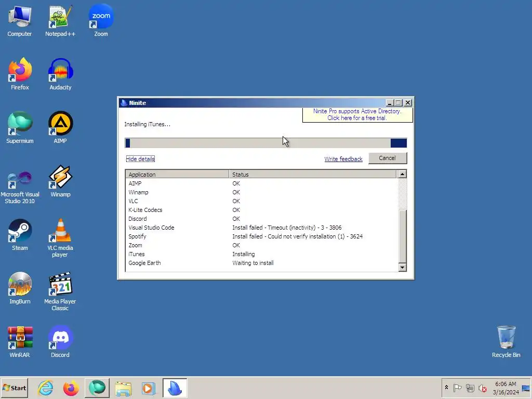Select the AIMP desktop shortcut

pyautogui.click(x=60, y=128)
